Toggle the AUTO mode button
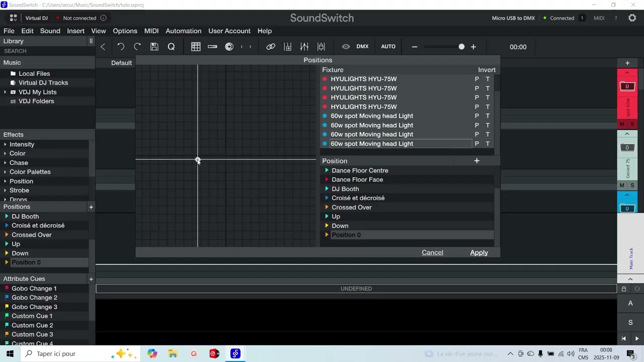 tap(388, 47)
